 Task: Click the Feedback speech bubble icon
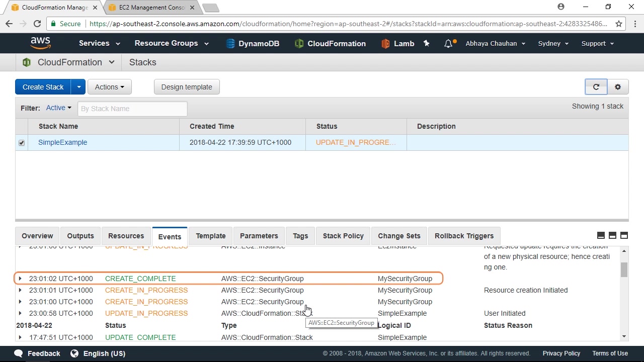click(19, 353)
